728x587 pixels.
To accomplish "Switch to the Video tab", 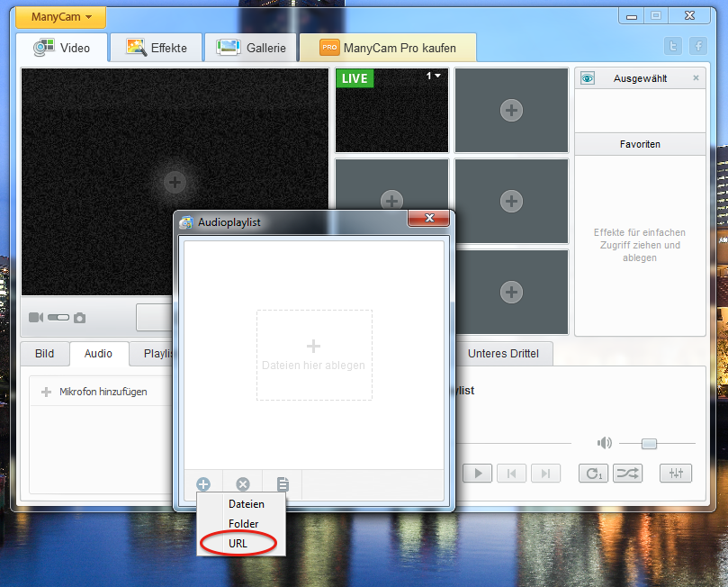I will 62,48.
